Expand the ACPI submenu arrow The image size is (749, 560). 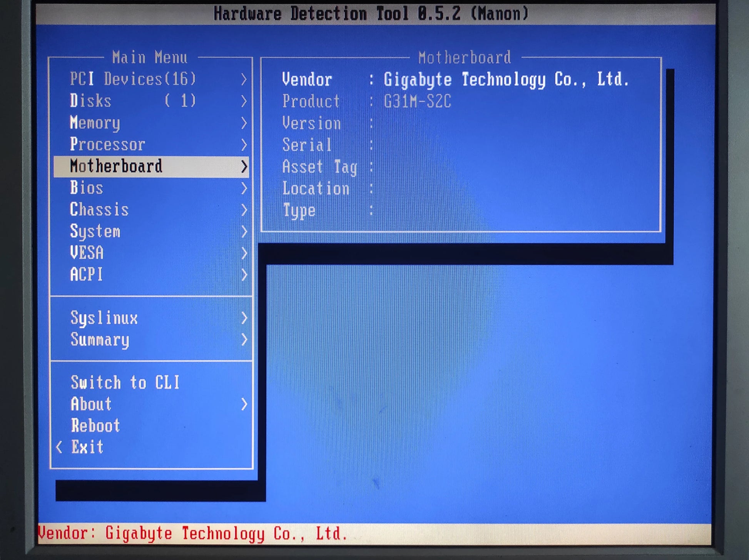[244, 275]
